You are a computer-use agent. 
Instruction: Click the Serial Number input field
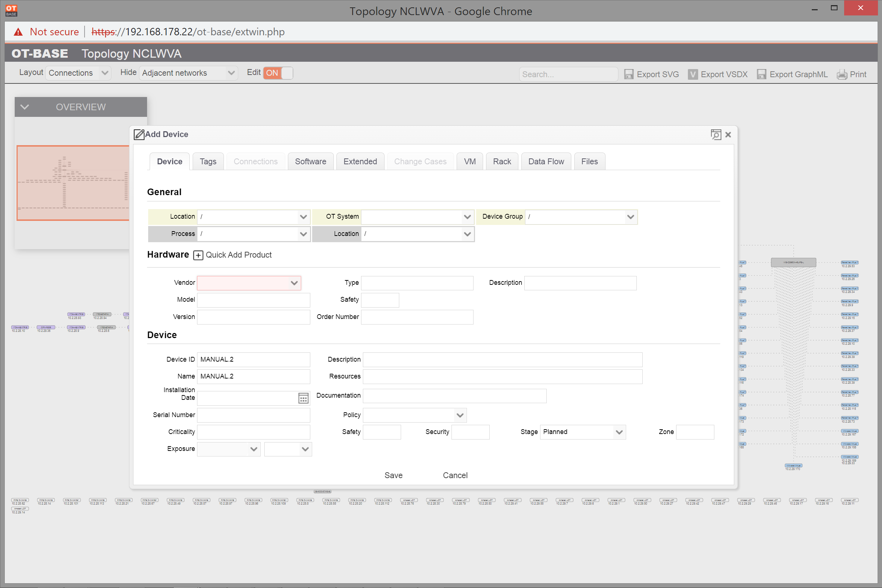(253, 415)
